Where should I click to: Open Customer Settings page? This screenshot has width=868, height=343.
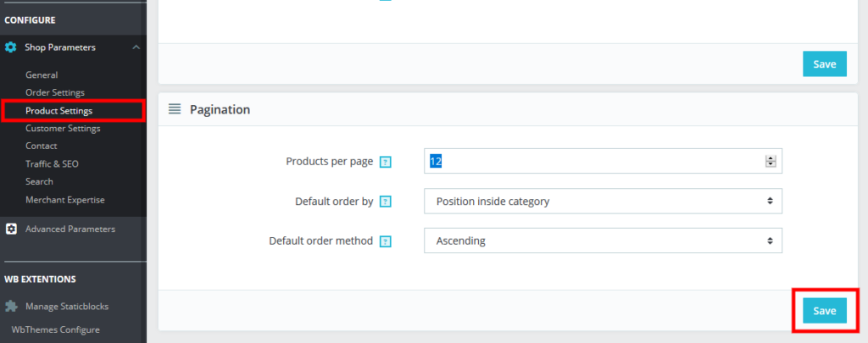pos(63,129)
